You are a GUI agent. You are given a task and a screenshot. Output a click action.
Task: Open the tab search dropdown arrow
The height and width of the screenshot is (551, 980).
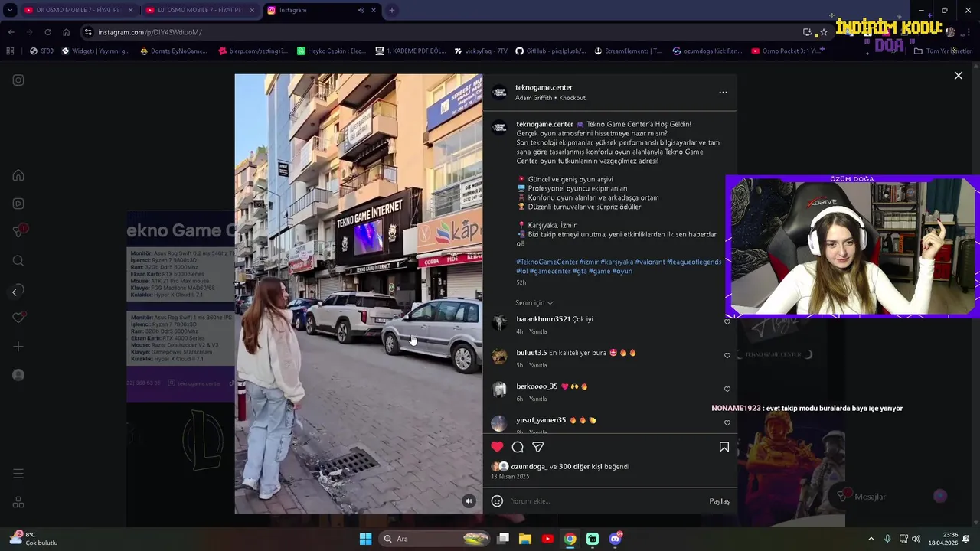[10, 10]
